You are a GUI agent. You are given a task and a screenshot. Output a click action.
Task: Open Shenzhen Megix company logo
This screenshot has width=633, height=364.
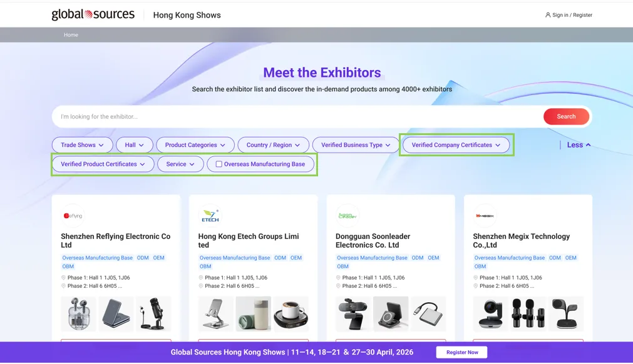(x=485, y=216)
